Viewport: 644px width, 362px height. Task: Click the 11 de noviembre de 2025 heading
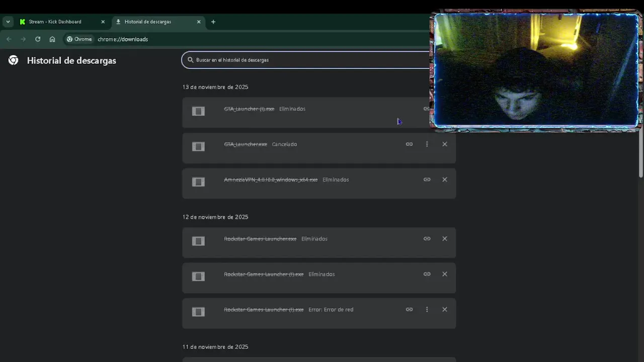click(215, 347)
